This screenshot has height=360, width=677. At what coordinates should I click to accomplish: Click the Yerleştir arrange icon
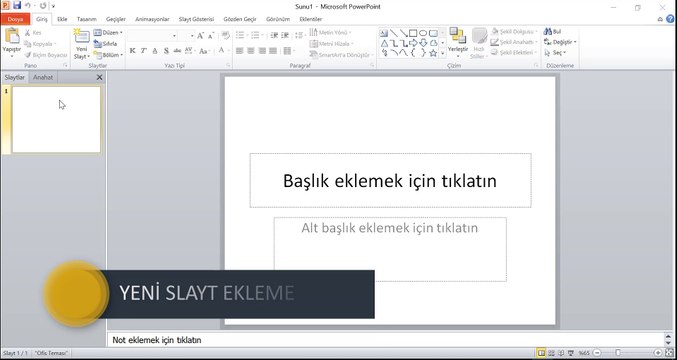tap(458, 36)
